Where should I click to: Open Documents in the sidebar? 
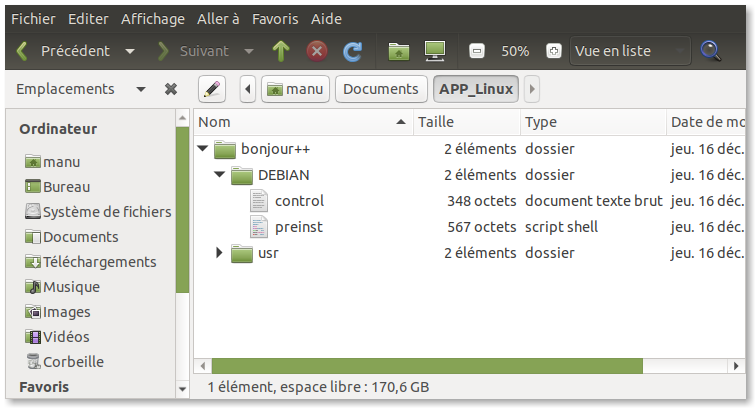coord(71,237)
